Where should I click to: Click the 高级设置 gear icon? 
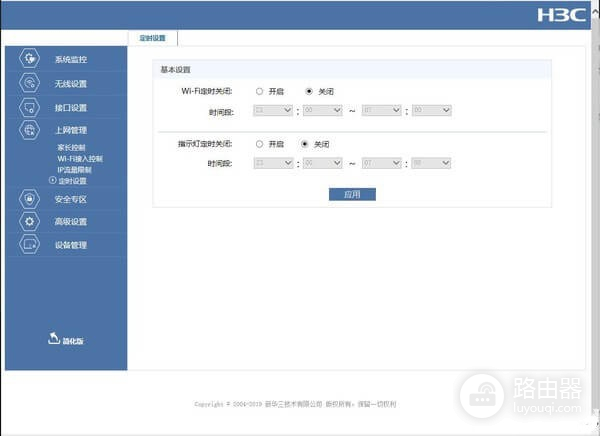click(x=30, y=221)
